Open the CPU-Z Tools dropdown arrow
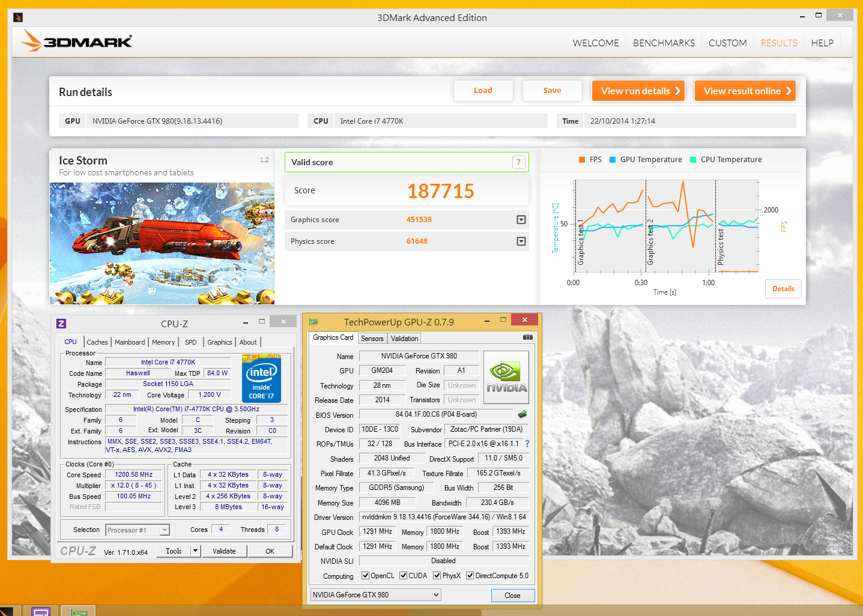The image size is (863, 616). [195, 551]
